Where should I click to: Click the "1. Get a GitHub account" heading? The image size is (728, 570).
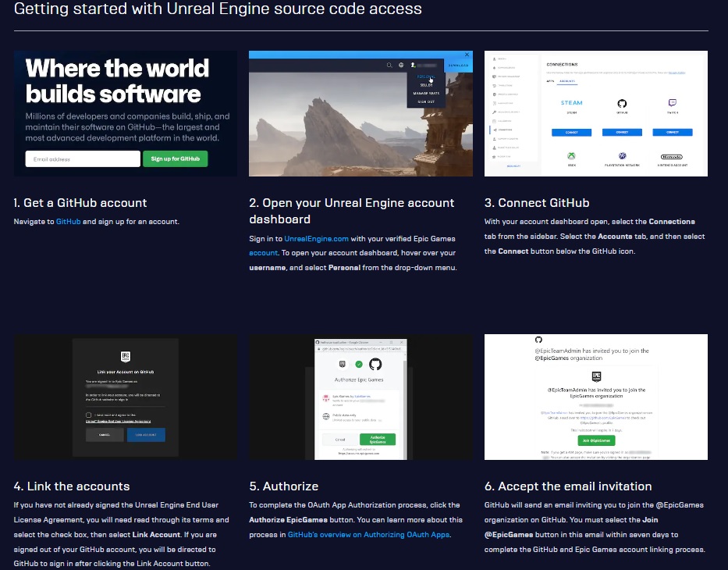click(x=80, y=203)
